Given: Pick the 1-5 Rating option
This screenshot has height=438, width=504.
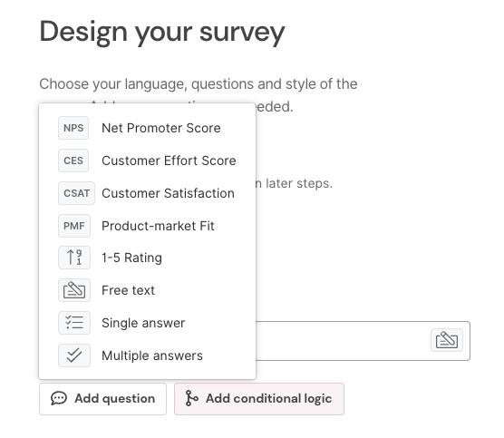Looking at the screenshot, I should [x=147, y=258].
